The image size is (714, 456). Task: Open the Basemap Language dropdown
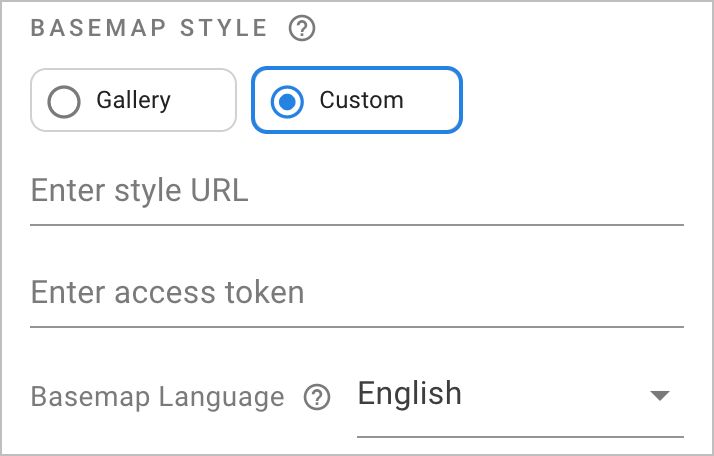pos(519,396)
